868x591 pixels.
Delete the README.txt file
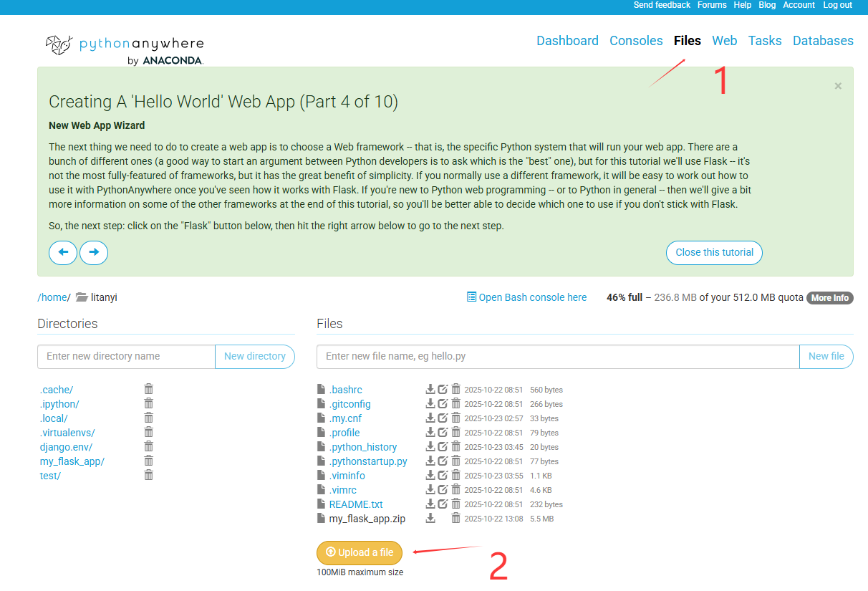pos(455,504)
